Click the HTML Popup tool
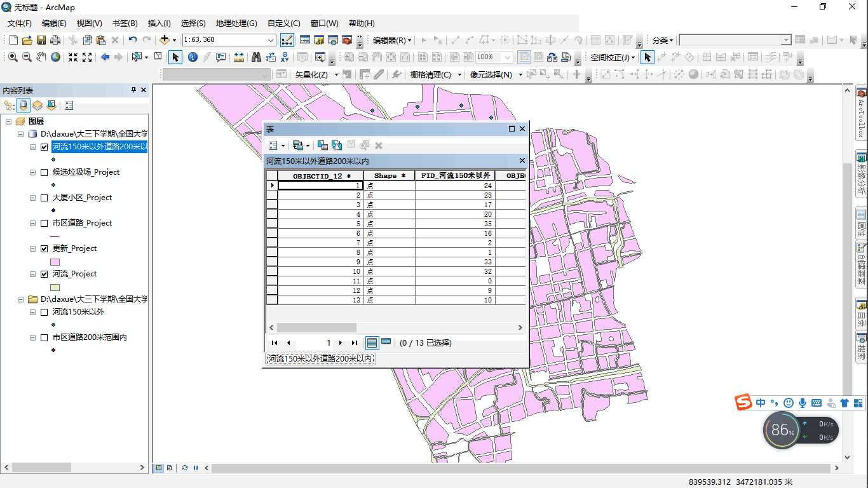This screenshot has width=868, height=488. [220, 57]
